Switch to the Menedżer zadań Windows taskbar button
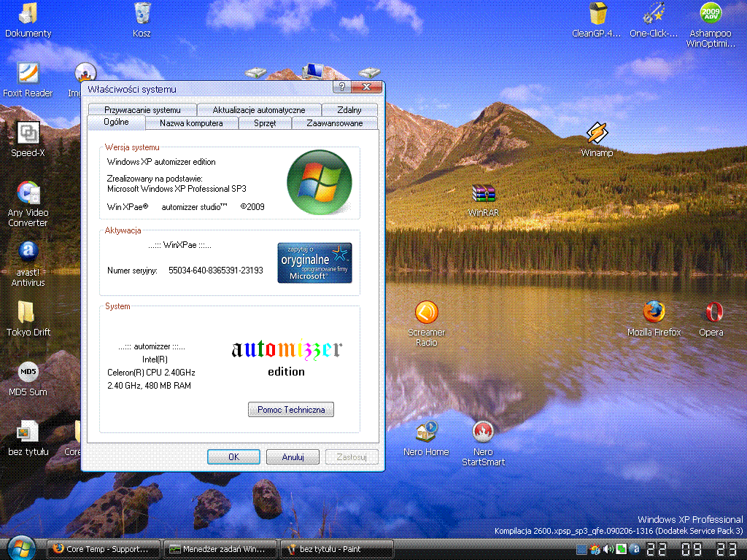 point(220,549)
